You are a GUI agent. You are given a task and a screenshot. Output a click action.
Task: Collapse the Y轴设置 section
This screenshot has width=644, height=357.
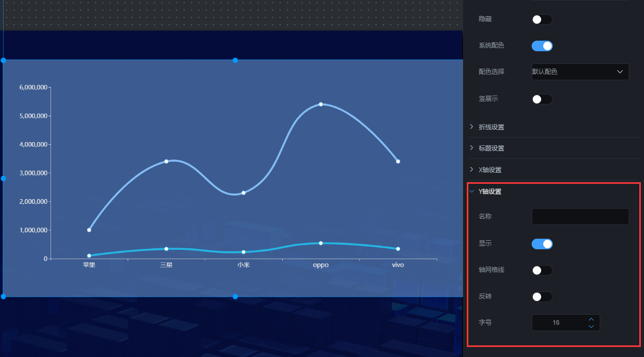[554, 192]
